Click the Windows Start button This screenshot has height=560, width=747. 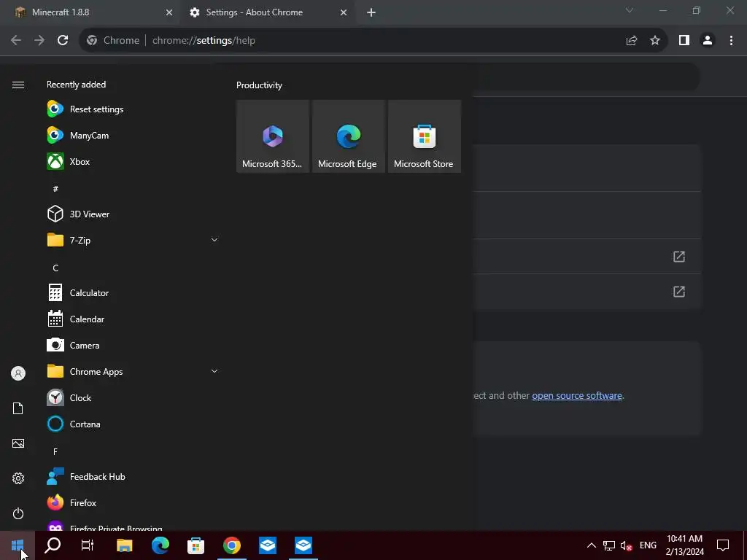(x=18, y=545)
